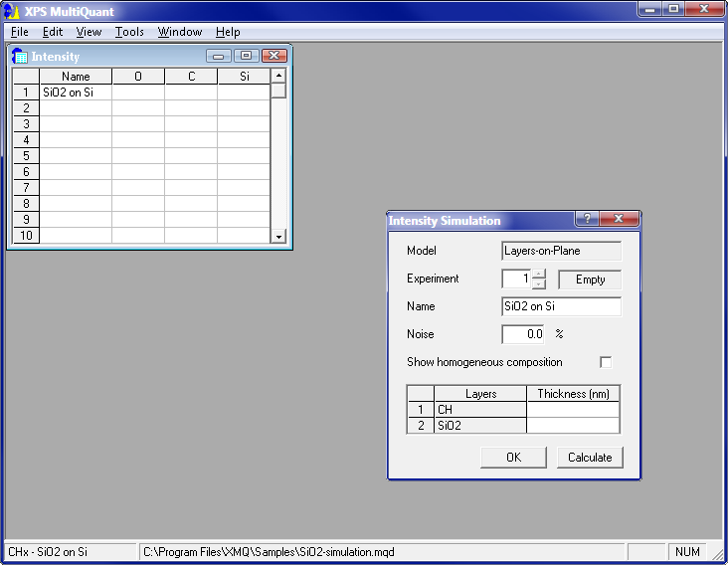Click the Empty button
728x565 pixels.
coord(590,280)
